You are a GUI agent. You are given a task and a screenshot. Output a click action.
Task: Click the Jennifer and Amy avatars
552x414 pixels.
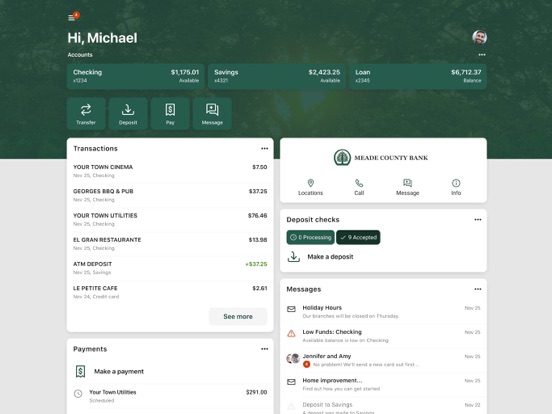(293, 358)
